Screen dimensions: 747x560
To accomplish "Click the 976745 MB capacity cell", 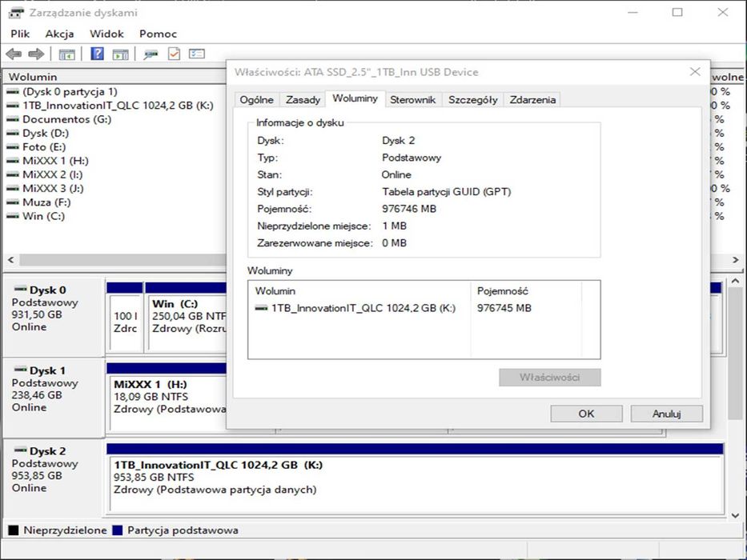I will 504,308.
